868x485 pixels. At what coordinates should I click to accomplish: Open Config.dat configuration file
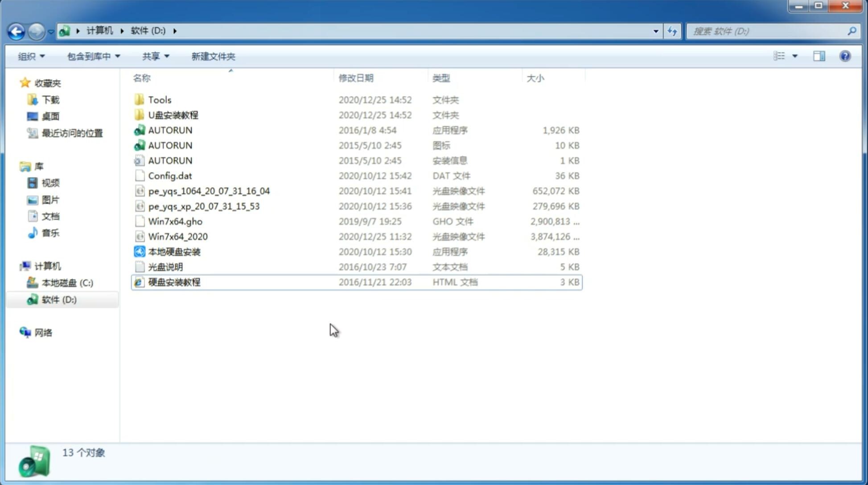click(x=170, y=175)
